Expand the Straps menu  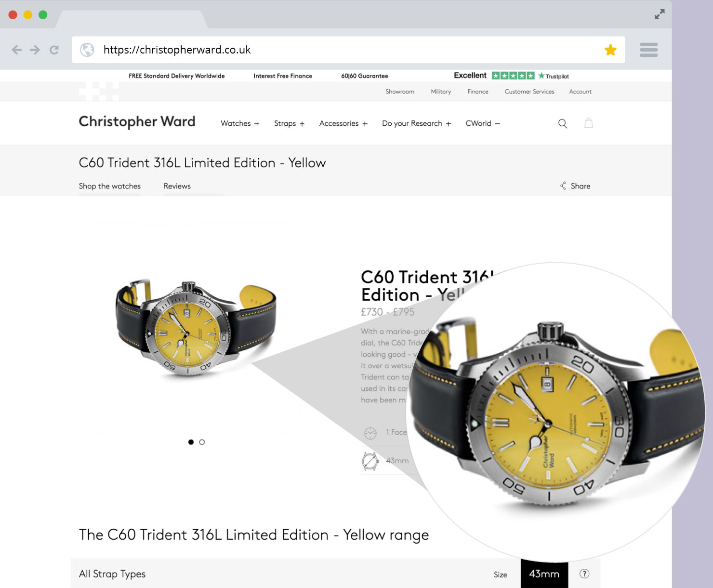(x=289, y=123)
